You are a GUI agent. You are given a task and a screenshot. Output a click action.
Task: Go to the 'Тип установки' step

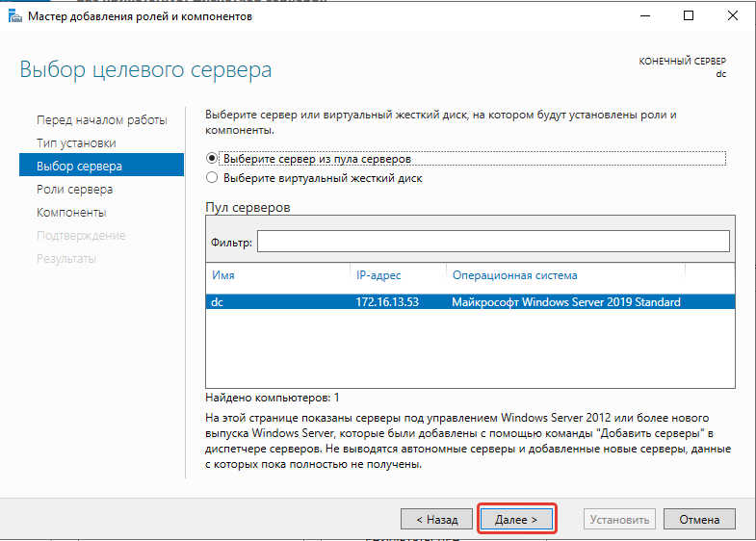coord(76,143)
